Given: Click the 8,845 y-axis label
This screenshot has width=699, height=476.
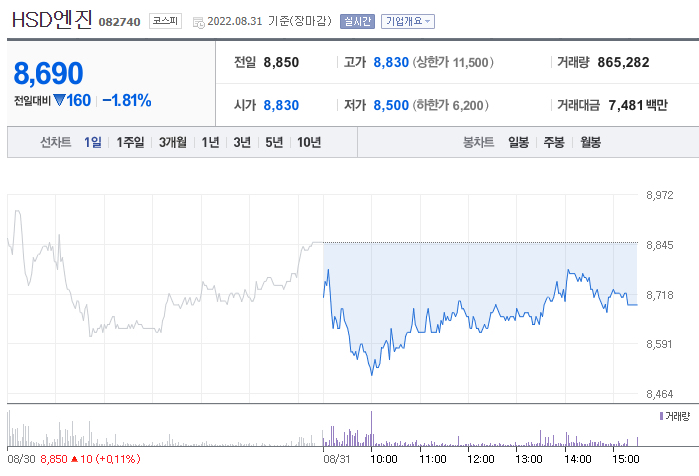Looking at the screenshot, I should pos(660,245).
